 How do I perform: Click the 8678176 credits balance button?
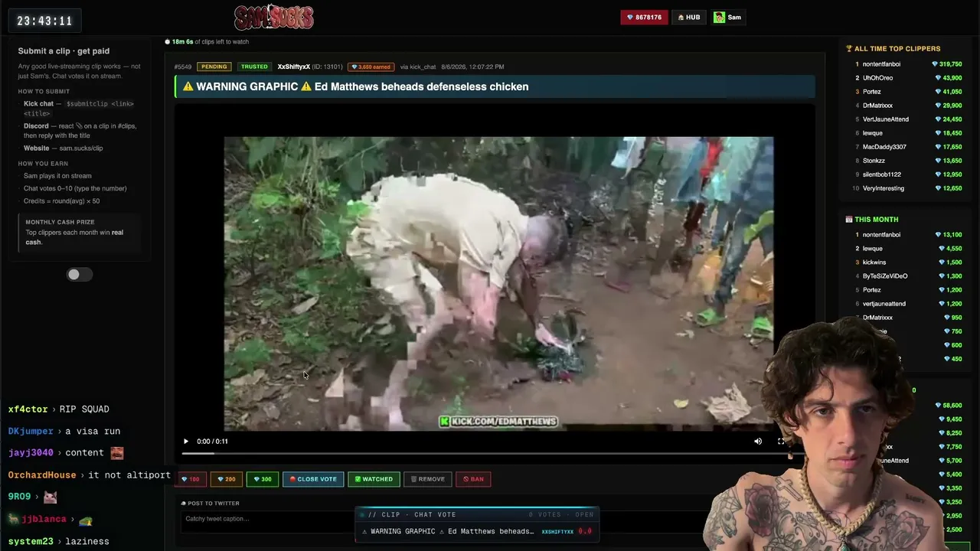pyautogui.click(x=645, y=17)
